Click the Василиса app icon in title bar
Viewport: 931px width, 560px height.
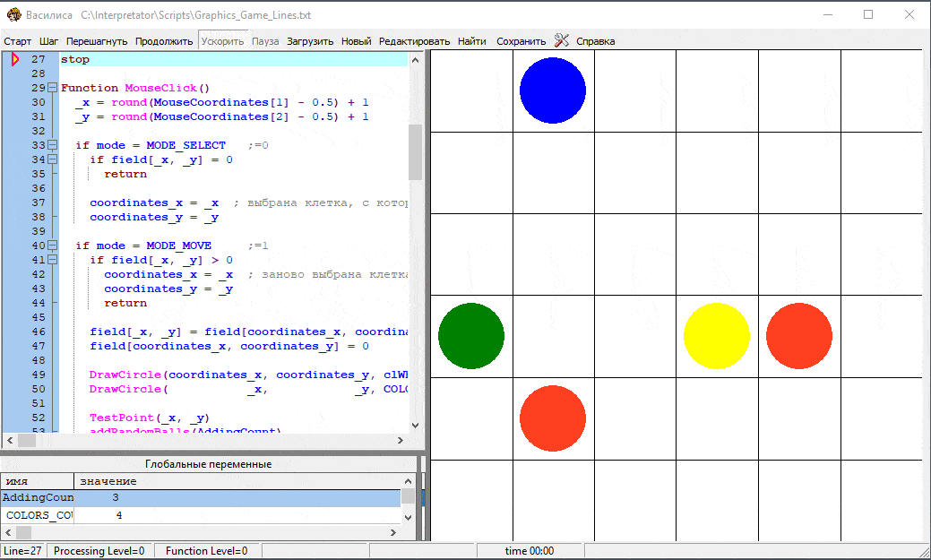[x=13, y=14]
